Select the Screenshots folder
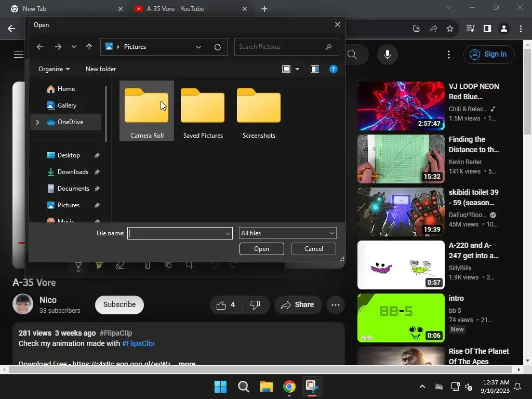Image resolution: width=532 pixels, height=399 pixels. pyautogui.click(x=259, y=111)
